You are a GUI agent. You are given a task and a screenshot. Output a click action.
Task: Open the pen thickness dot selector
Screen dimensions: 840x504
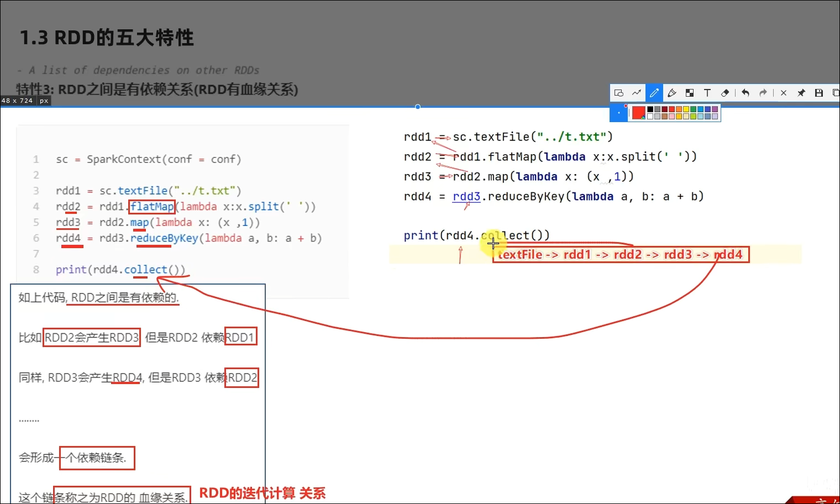pyautogui.click(x=619, y=113)
